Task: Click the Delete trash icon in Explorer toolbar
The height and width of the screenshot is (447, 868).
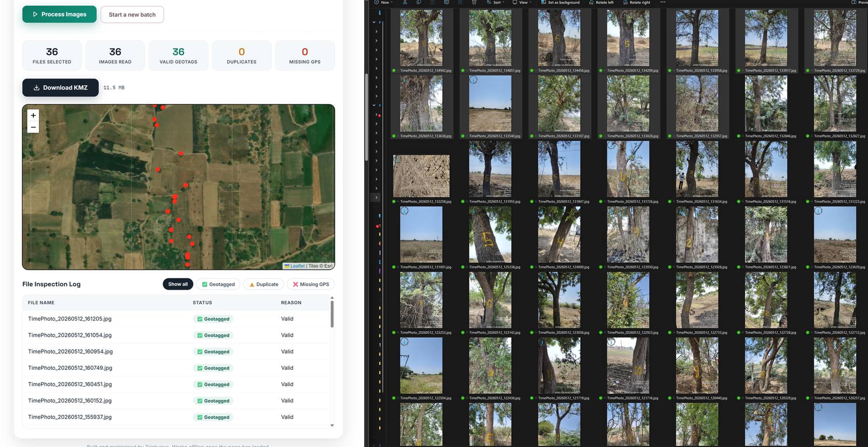Action: coord(474,2)
